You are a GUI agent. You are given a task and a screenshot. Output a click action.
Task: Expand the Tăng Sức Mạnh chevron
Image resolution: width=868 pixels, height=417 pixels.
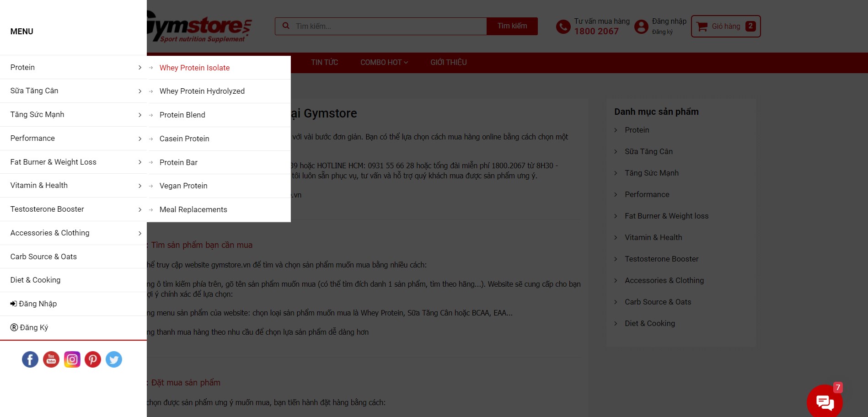[140, 115]
